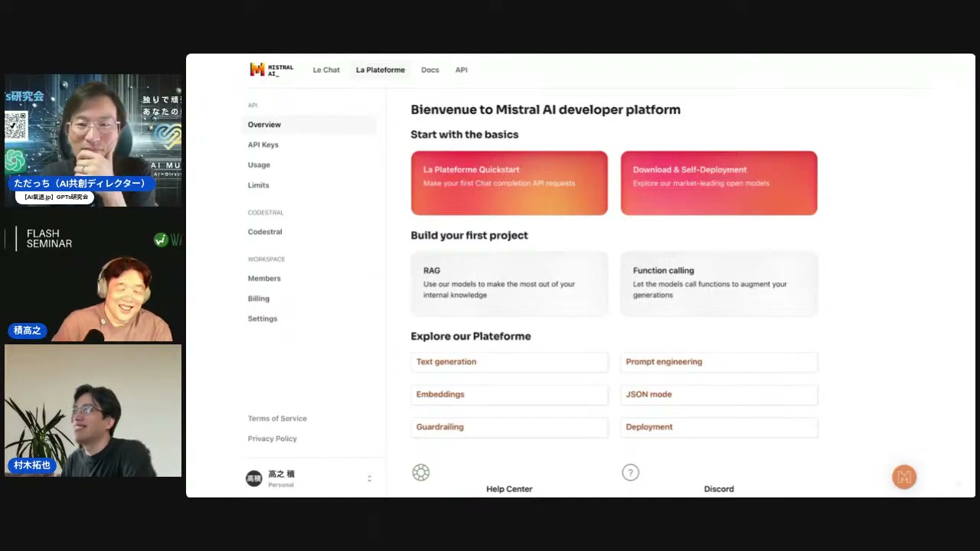This screenshot has height=551, width=980.
Task: Click the 'Start with the basics' heading
Action: click(x=465, y=135)
